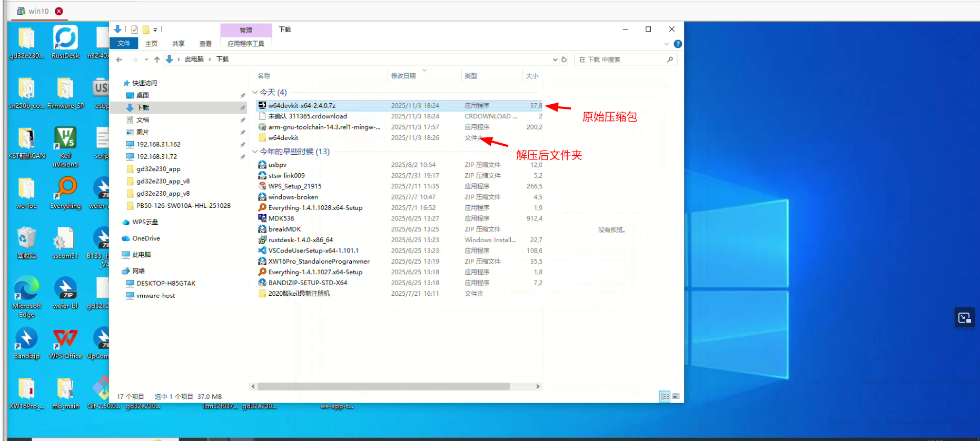Expand the ribbon with the chevron

click(667, 44)
